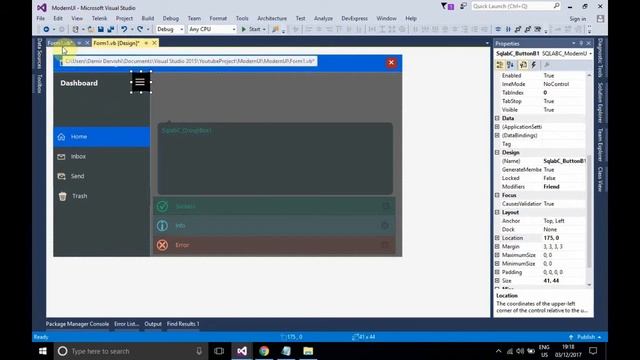Open Chrome from the Windows taskbar
The image size is (640, 360).
(x=264, y=351)
